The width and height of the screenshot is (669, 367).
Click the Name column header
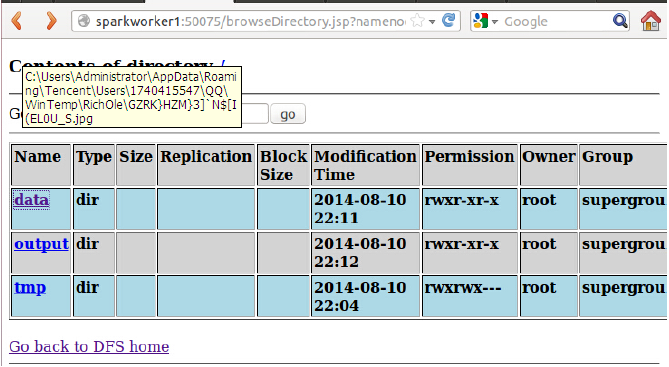tap(41, 165)
